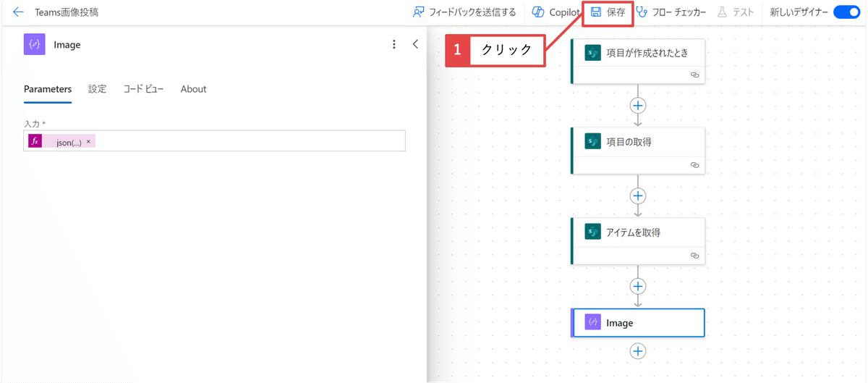Add step below the Image action
The image size is (868, 383).
tap(638, 351)
